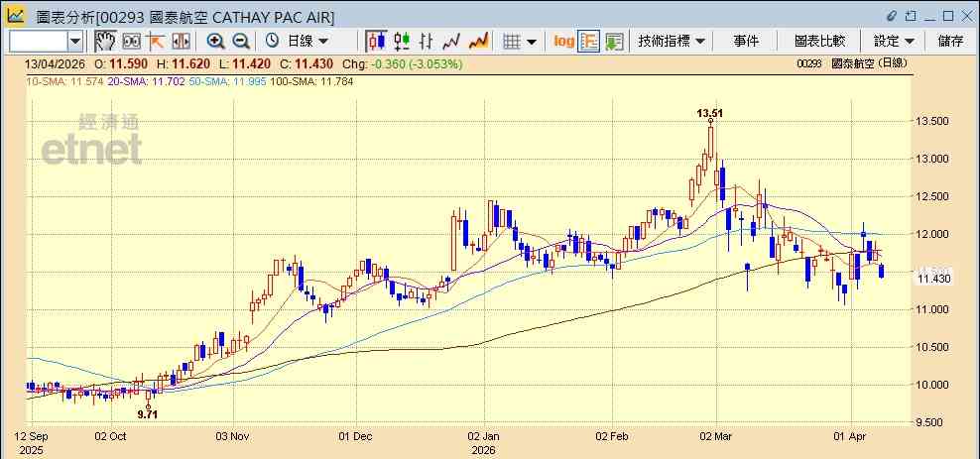980x459 pixels.
Task: Click the 13/04/2026 date text
Action: [x=55, y=63]
